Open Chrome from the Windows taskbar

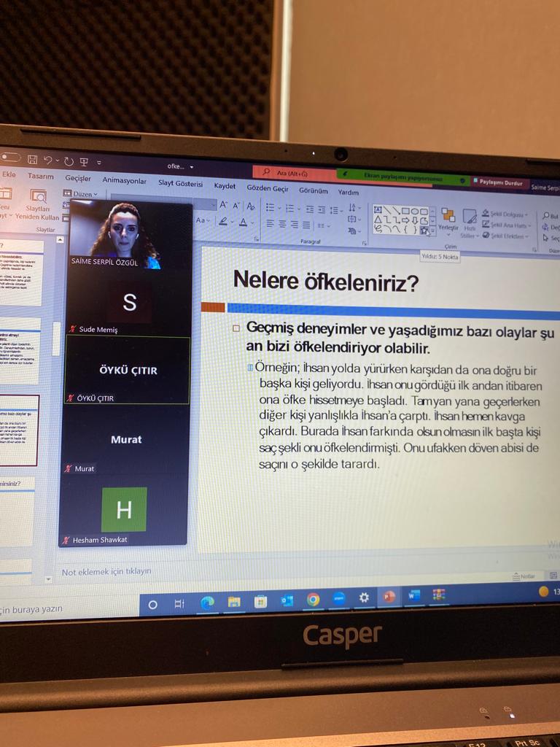click(313, 599)
